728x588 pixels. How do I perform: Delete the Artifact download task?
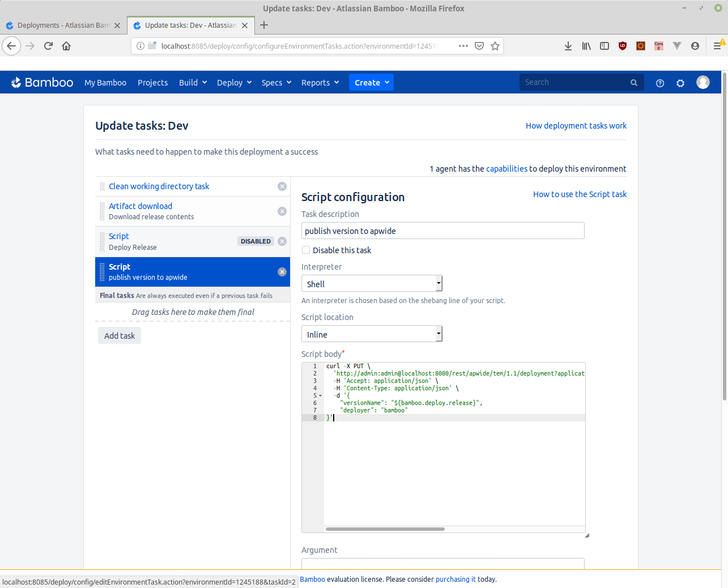pos(282,211)
